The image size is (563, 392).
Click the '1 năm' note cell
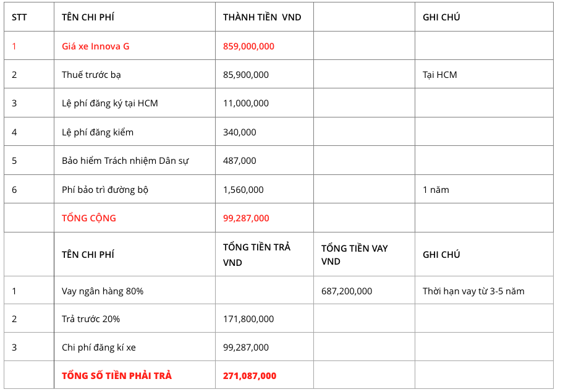[x=436, y=190]
